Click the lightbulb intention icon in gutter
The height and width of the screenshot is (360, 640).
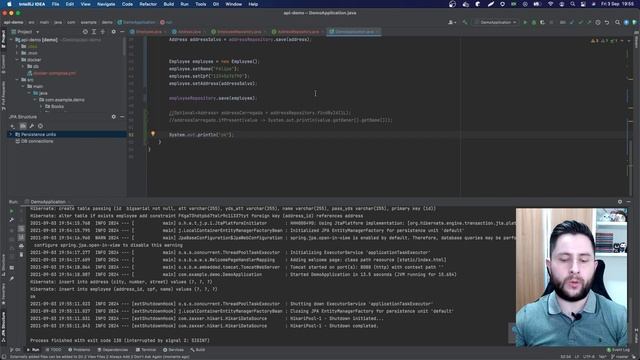point(153,134)
